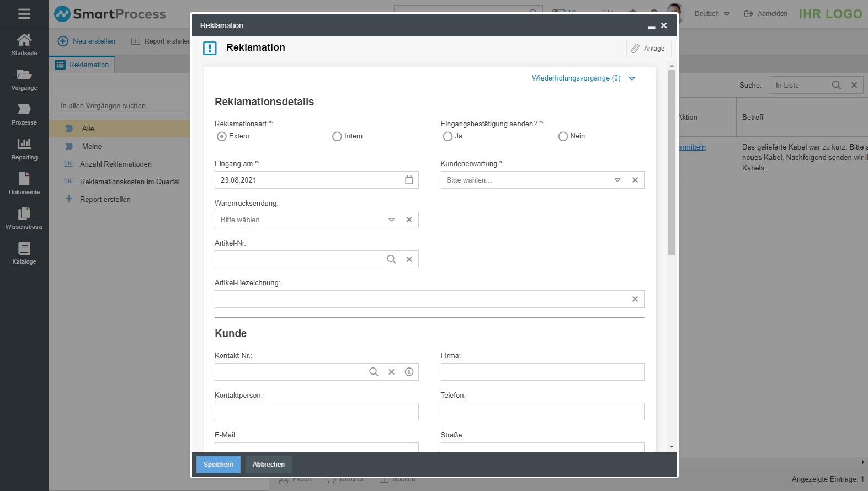The image size is (868, 491).
Task: Click into the Firma input field
Action: (x=542, y=372)
